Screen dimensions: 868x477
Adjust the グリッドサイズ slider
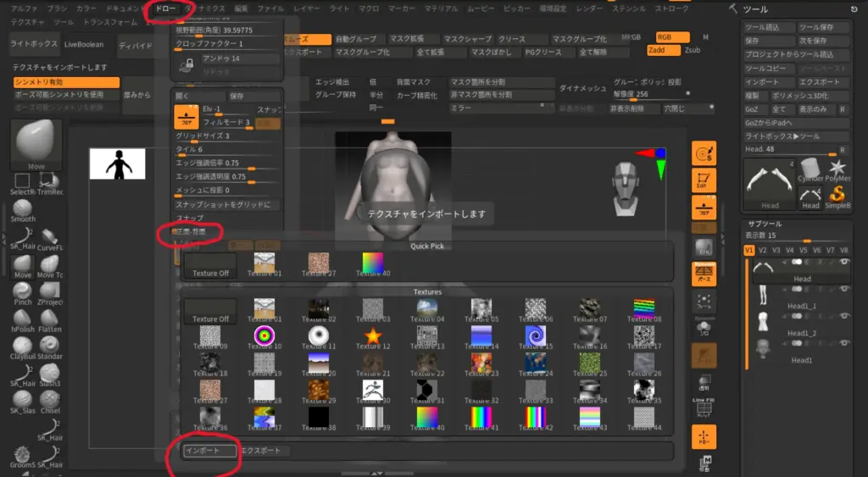click(x=227, y=136)
